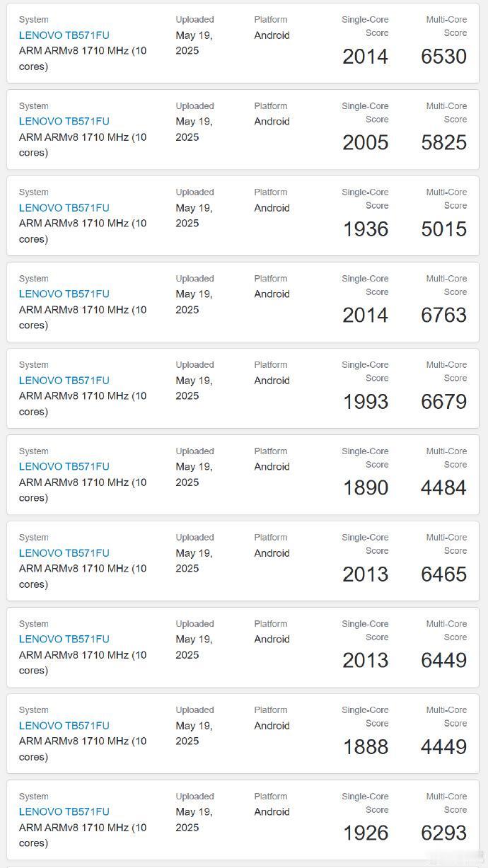Click the single-core score 1888
The image size is (488, 868).
366,747
